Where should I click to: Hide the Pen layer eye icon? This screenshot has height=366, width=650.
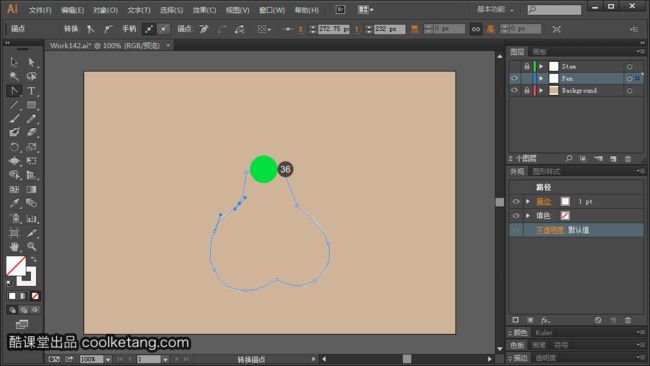point(514,78)
